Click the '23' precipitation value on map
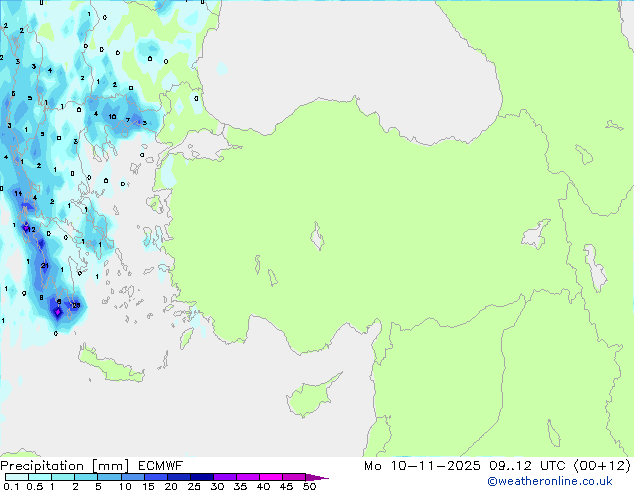 pyautogui.click(x=76, y=305)
